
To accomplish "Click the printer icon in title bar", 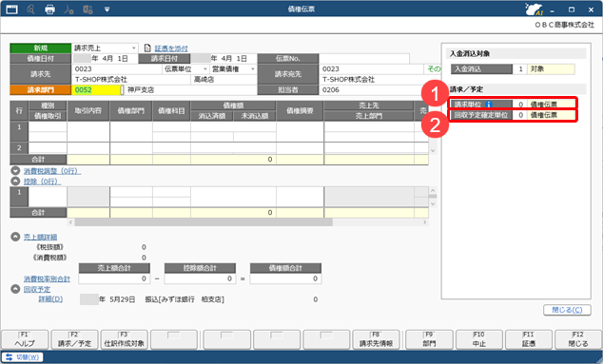I will point(49,10).
